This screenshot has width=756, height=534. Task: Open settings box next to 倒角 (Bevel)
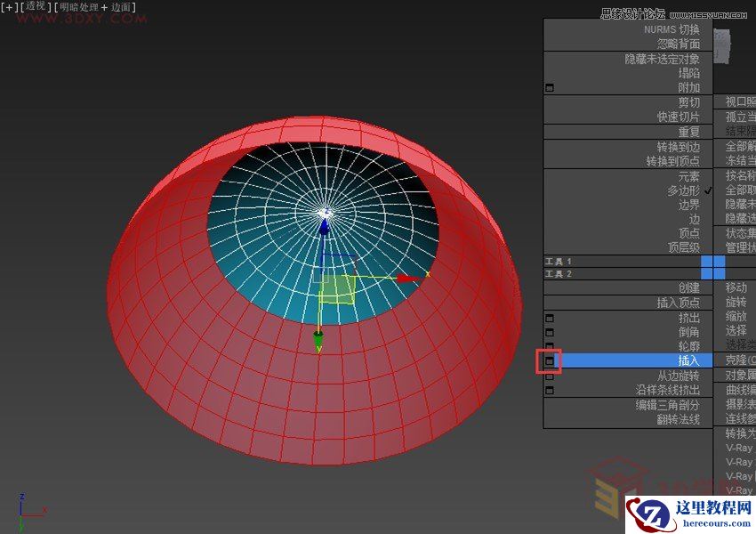pos(549,332)
